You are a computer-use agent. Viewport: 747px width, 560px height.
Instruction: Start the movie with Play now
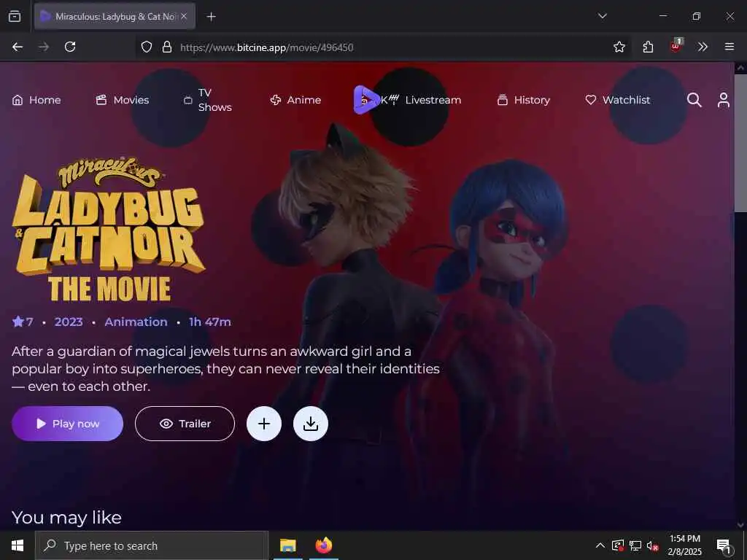[67, 424]
